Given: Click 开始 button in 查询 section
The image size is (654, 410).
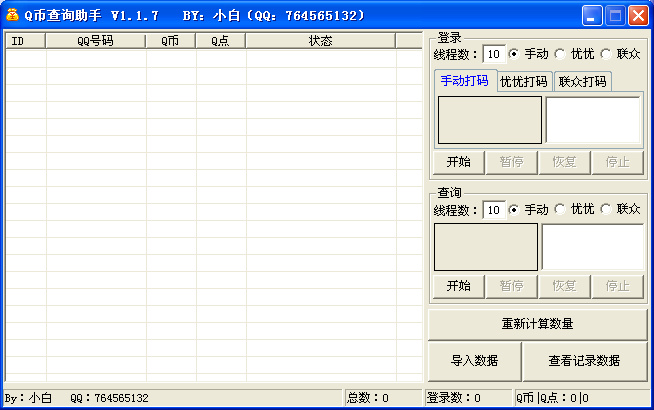Looking at the screenshot, I should pos(458,286).
